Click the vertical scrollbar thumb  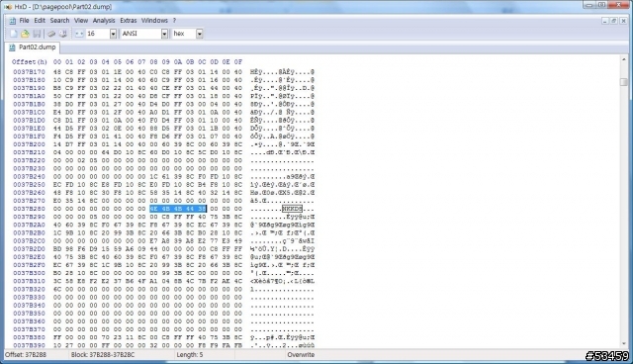coord(624,82)
